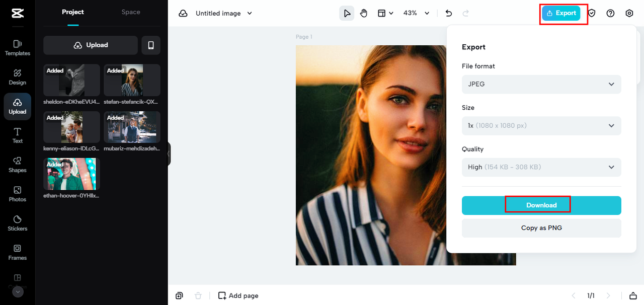Open the Design panel
Screen dimensions: 644x305
coord(18,77)
